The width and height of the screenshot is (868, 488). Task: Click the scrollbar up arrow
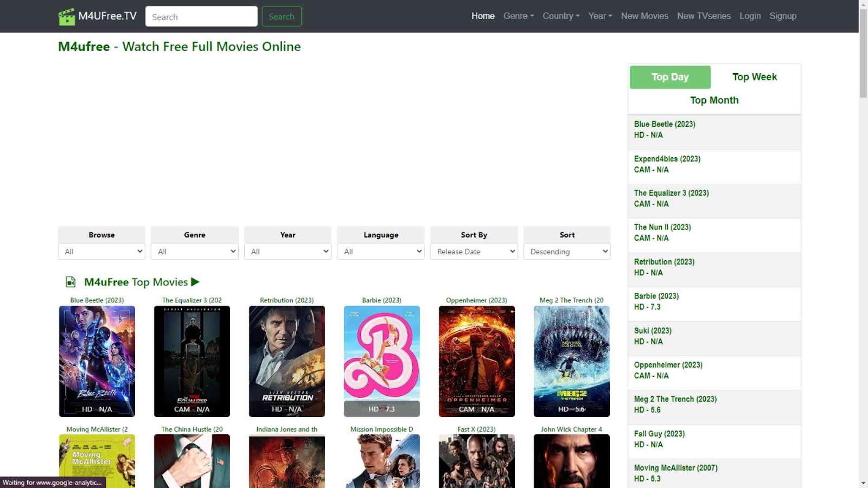click(863, 4)
